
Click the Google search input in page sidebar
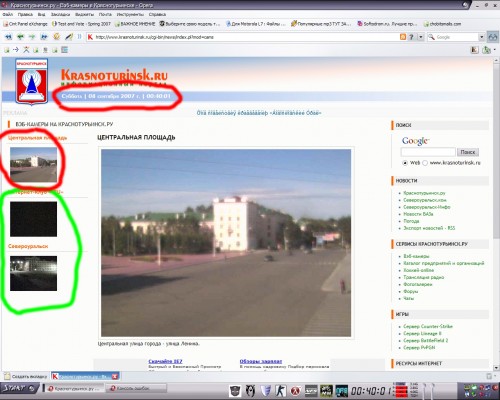(428, 152)
